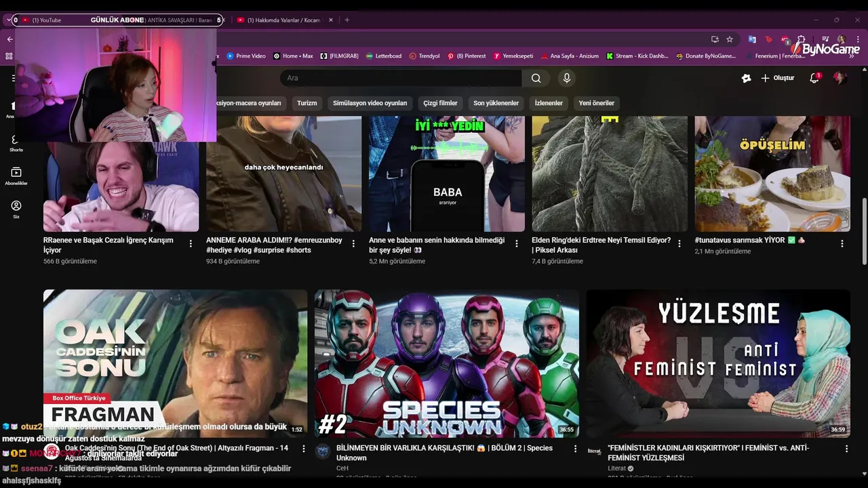
Task: Open Ana Sayfa - Anizium bookmark
Action: click(569, 56)
